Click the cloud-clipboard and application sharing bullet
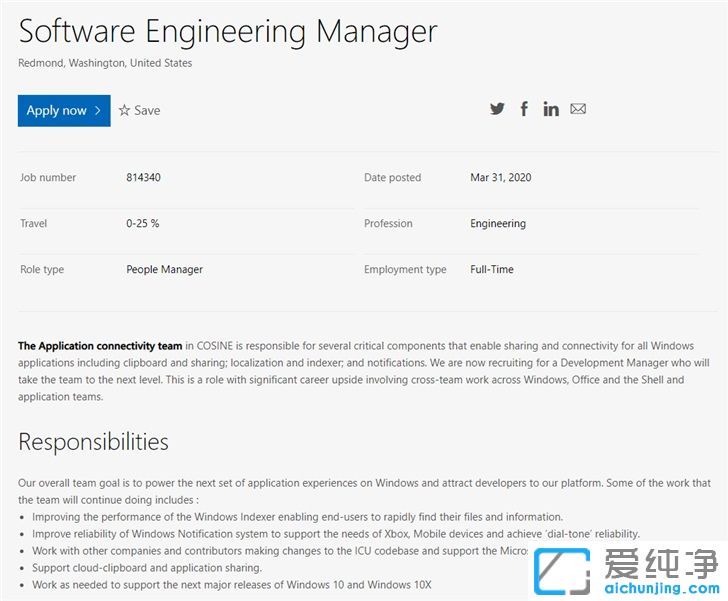The width and height of the screenshot is (728, 601). pos(147,567)
